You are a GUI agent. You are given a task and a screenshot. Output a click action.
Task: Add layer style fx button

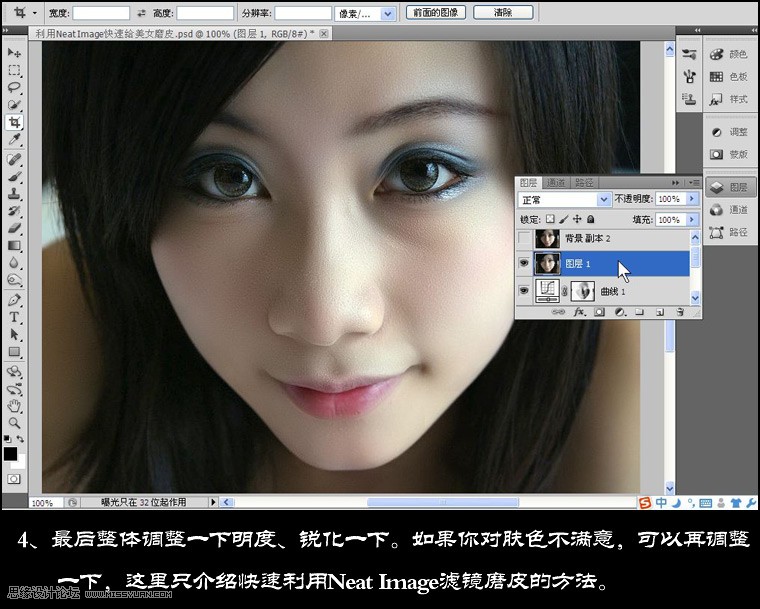coord(579,312)
